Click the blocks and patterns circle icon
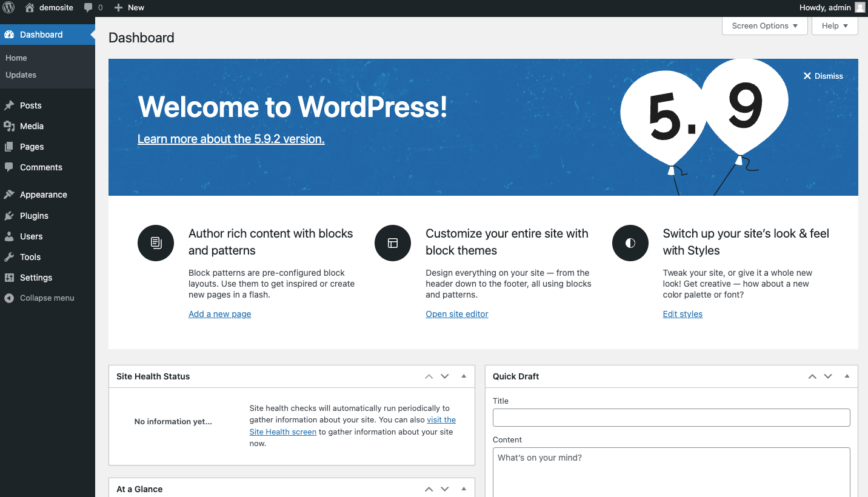Viewport: 868px width, 497px height. pos(156,243)
